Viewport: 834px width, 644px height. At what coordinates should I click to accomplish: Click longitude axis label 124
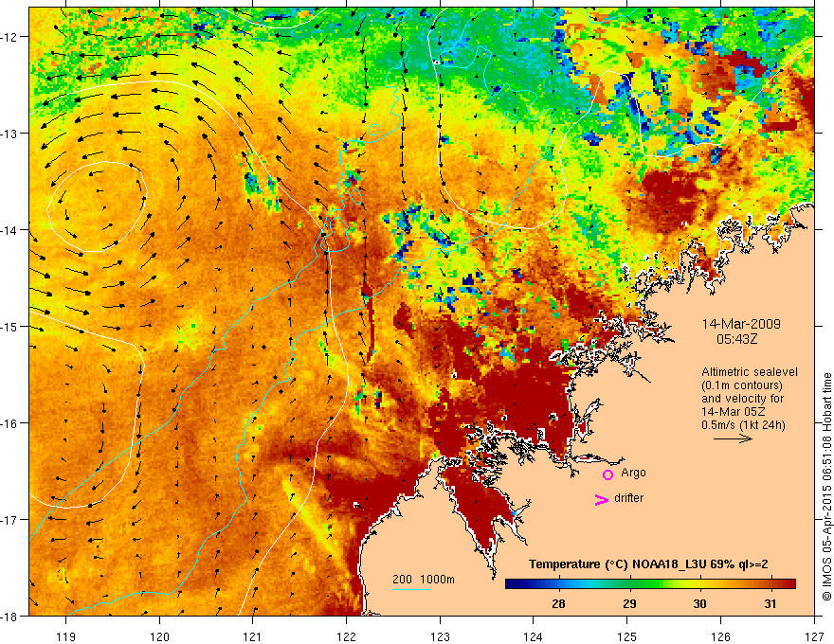tap(534, 636)
